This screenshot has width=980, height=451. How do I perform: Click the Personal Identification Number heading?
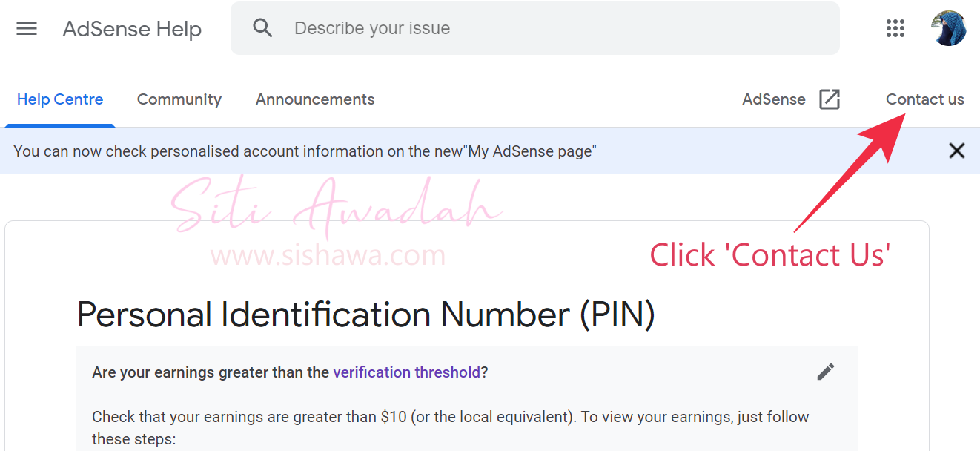coord(366,315)
